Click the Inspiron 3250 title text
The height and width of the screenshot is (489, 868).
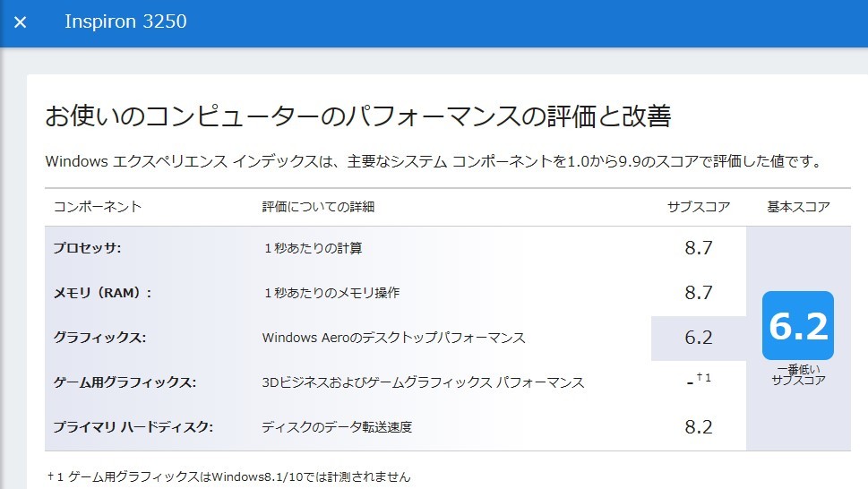pyautogui.click(x=125, y=21)
